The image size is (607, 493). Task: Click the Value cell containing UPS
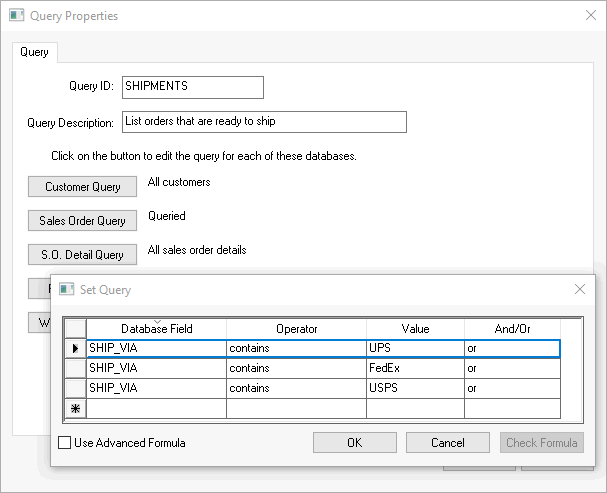pyautogui.click(x=415, y=349)
